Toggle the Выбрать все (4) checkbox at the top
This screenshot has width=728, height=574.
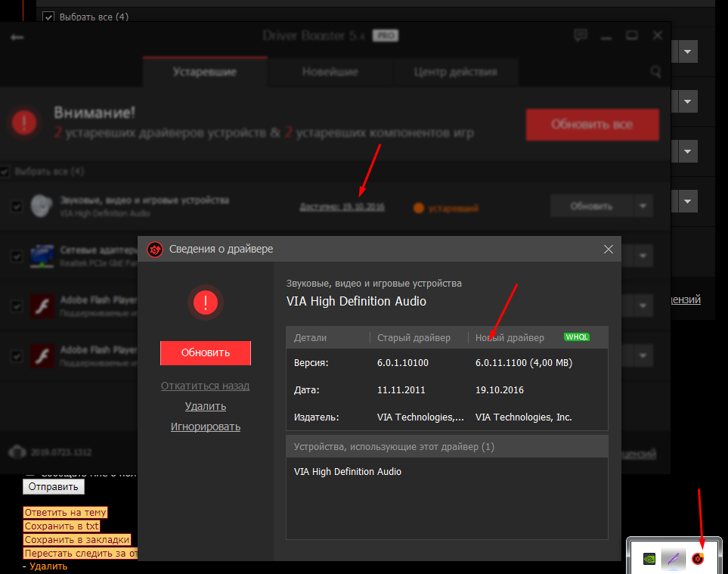[48, 17]
